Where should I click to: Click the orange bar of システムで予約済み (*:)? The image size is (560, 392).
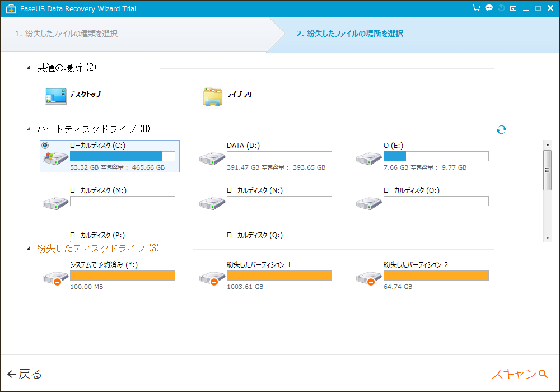tap(123, 276)
